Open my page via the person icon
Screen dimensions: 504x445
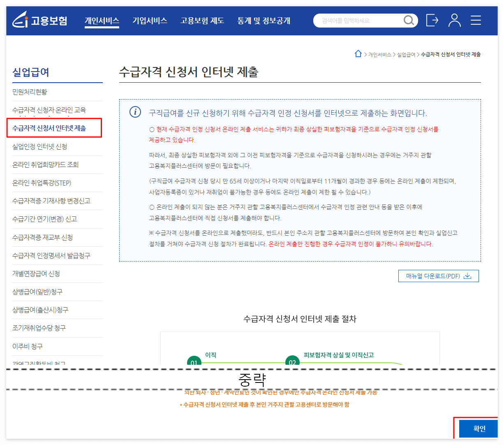pos(455,20)
